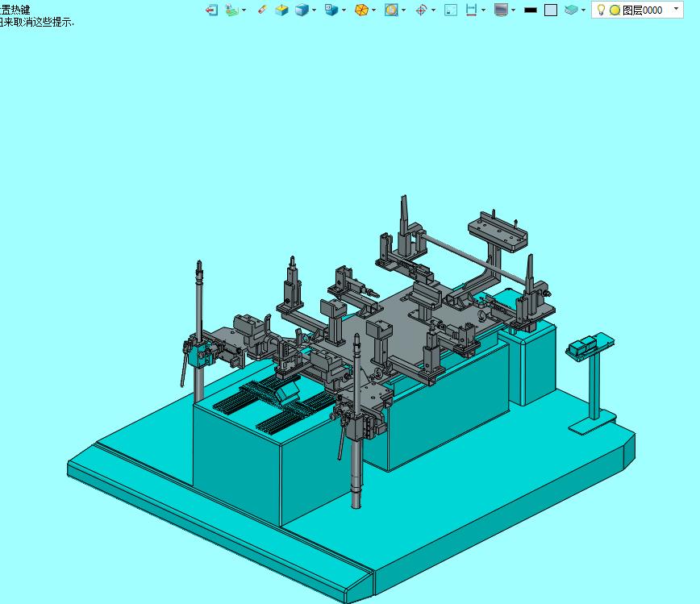Image resolution: width=700 pixels, height=604 pixels.
Task: Click the zoom magnifier view icon
Action: coord(391,10)
